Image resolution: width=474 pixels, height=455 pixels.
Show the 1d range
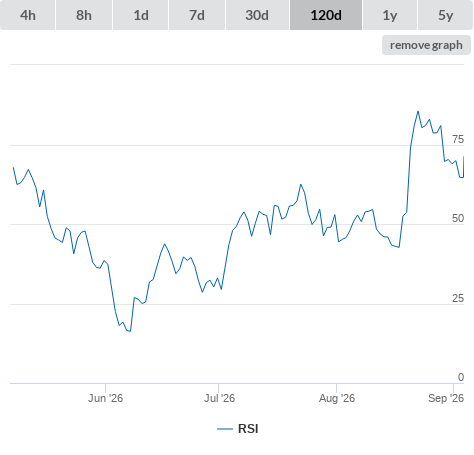point(141,15)
